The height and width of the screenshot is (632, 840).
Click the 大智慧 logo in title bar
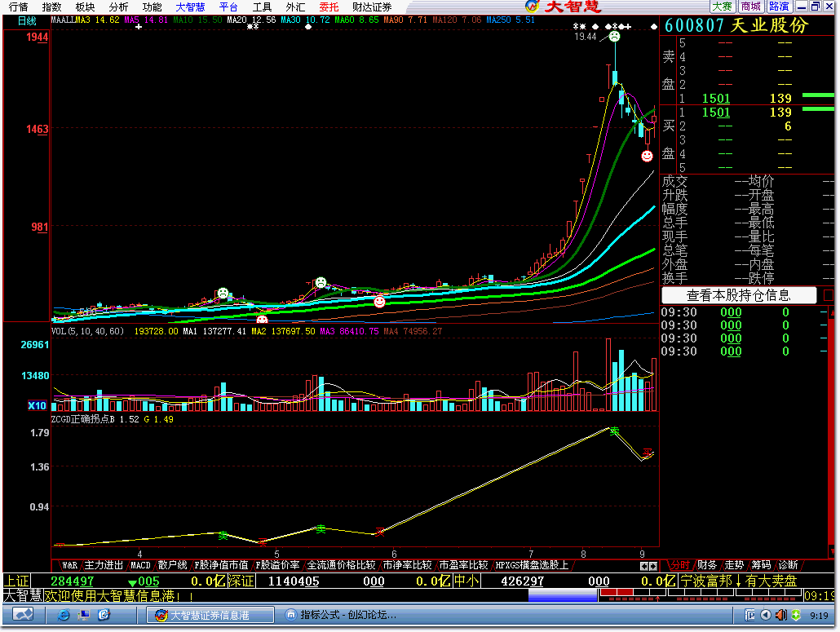(x=564, y=7)
